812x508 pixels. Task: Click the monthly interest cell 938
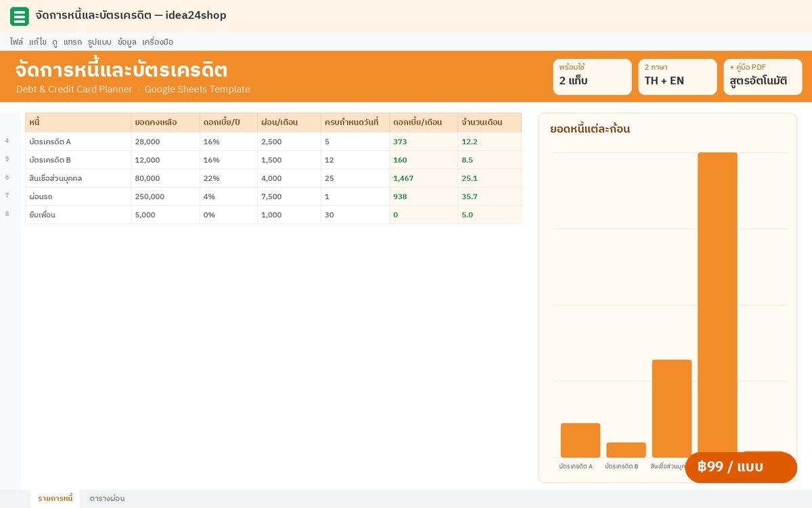pyautogui.click(x=424, y=196)
